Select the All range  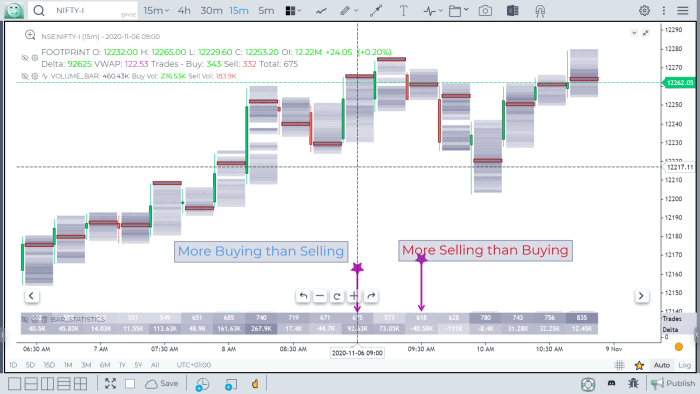tap(155, 365)
